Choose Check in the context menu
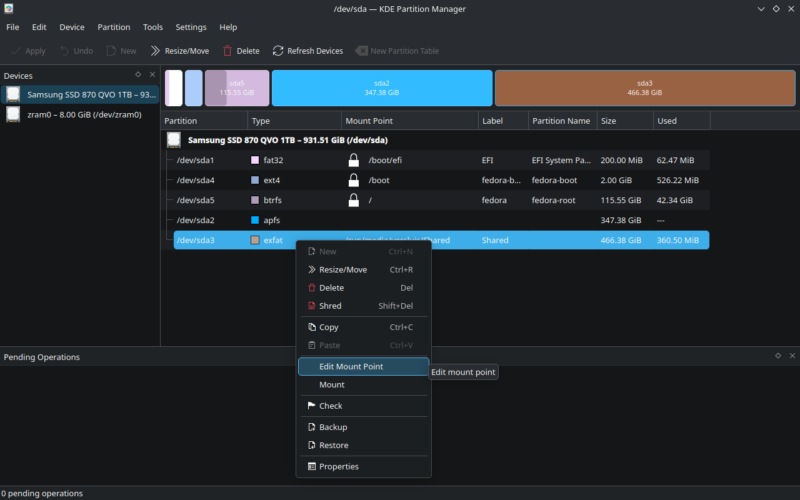 [x=363, y=406]
